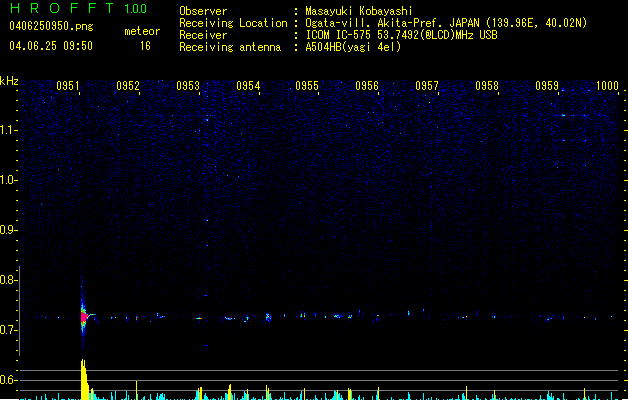Click the 1.1 kHz axis label
Image resolution: width=629 pixels, height=400 pixels.
(8, 130)
